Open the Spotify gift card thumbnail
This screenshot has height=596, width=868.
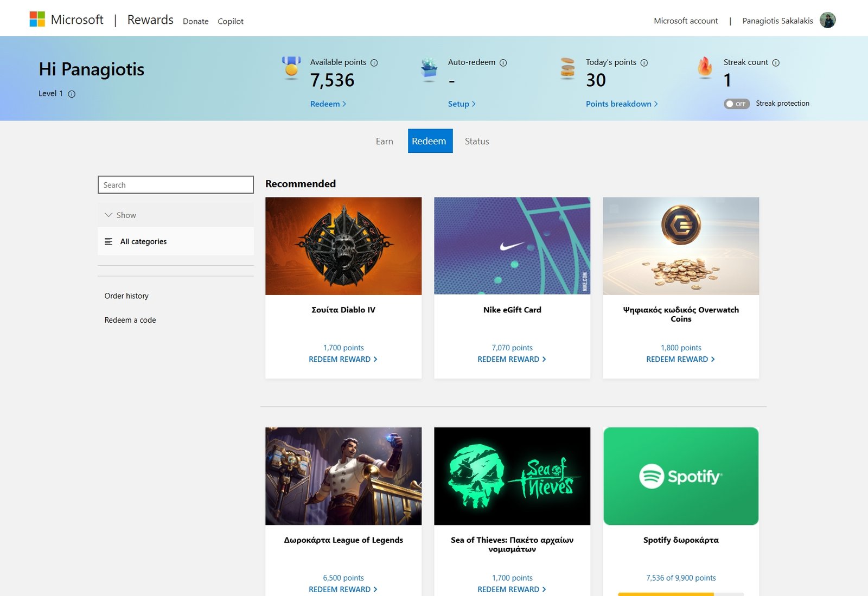681,476
